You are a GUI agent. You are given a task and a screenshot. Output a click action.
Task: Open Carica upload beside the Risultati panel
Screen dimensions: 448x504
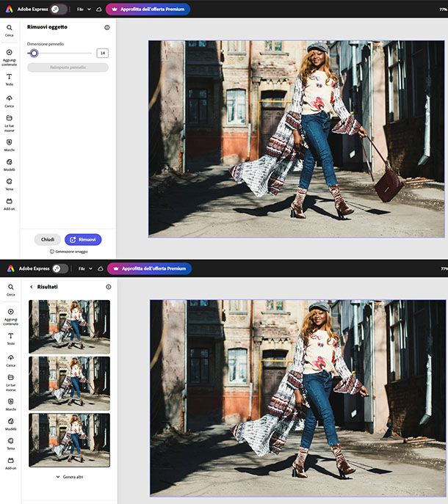[x=10, y=360]
